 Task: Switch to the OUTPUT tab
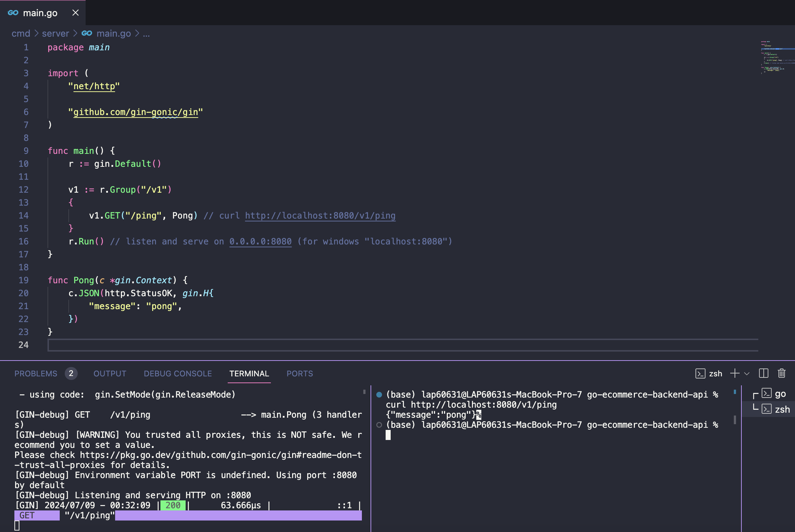(x=110, y=373)
